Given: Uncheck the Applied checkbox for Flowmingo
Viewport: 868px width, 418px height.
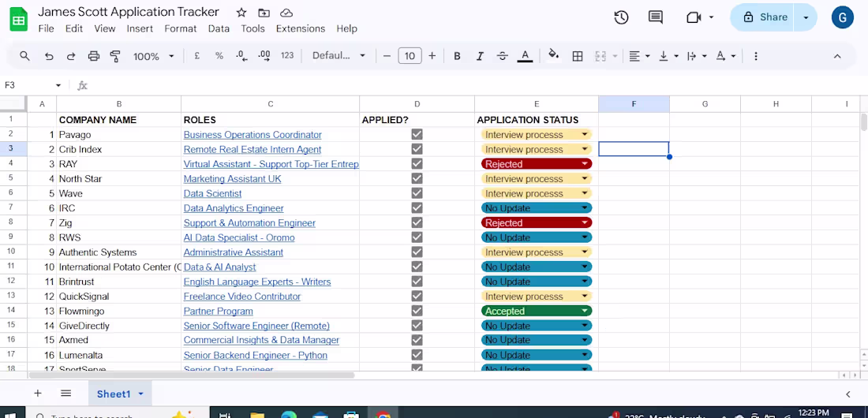Looking at the screenshot, I should (417, 311).
